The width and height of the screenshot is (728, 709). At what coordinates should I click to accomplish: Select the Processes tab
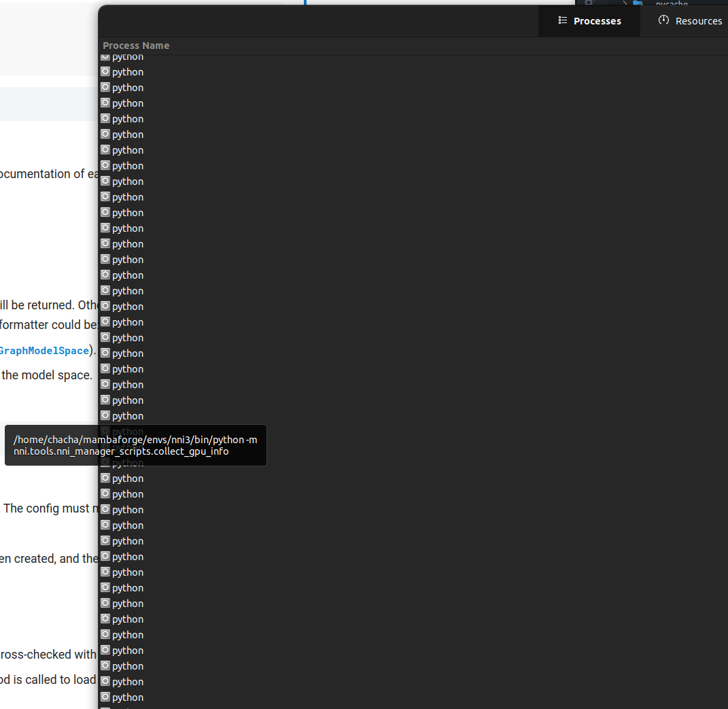pyautogui.click(x=589, y=20)
